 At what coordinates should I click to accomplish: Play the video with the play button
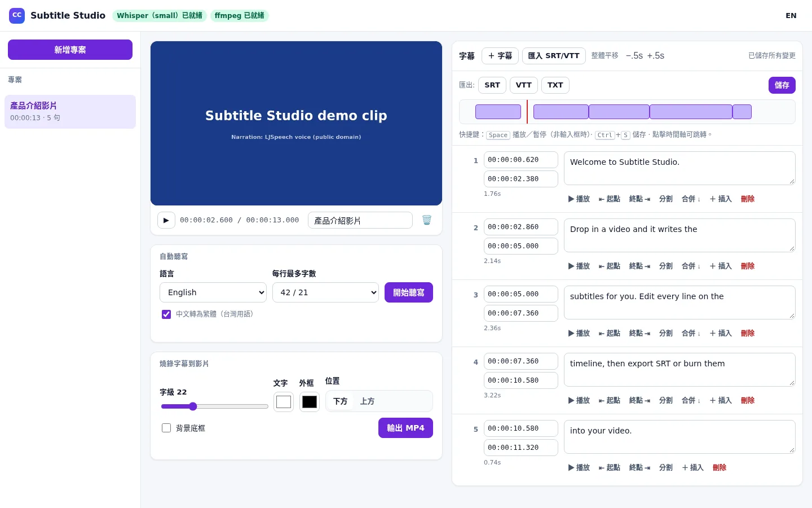pyautogui.click(x=166, y=220)
